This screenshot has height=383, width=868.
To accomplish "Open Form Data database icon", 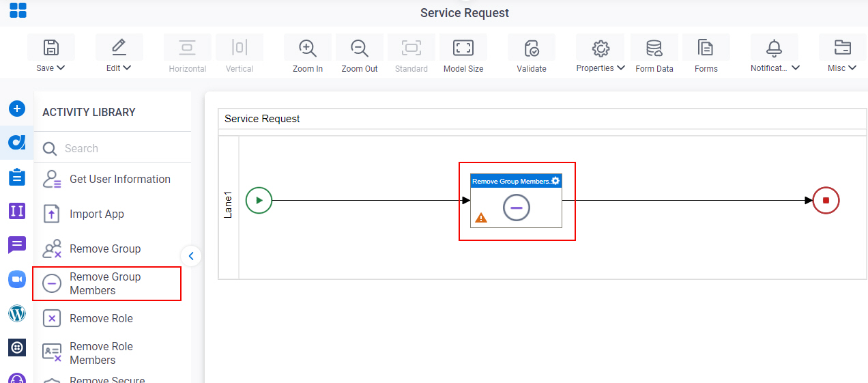I will 654,48.
